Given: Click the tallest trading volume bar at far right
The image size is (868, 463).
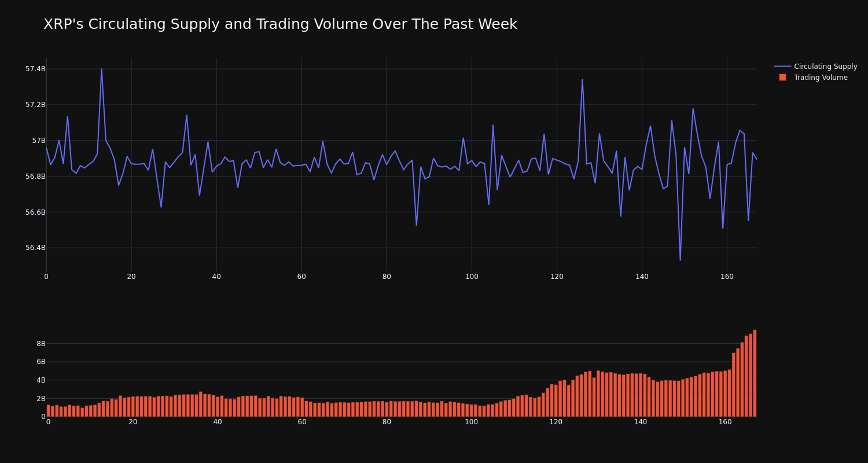Looking at the screenshot, I should pos(755,373).
